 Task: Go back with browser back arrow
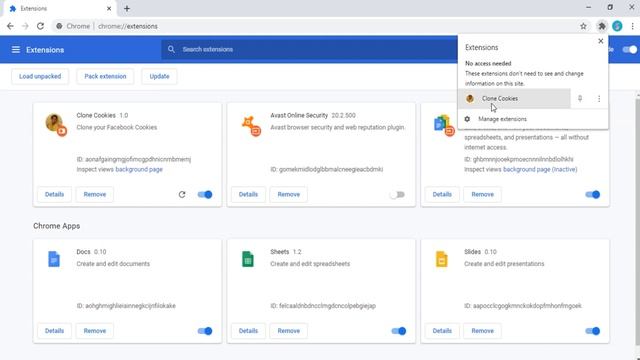point(10,26)
